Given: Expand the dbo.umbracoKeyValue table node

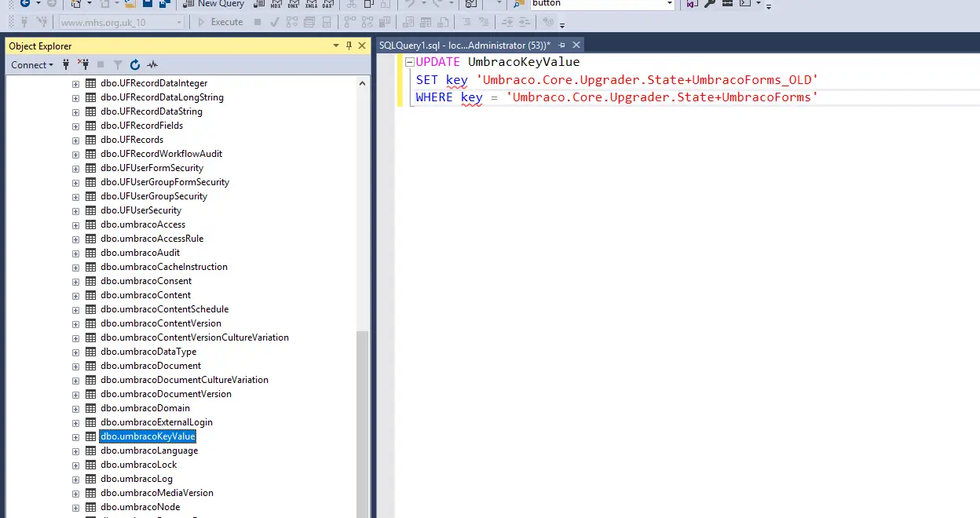Looking at the screenshot, I should tap(76, 436).
